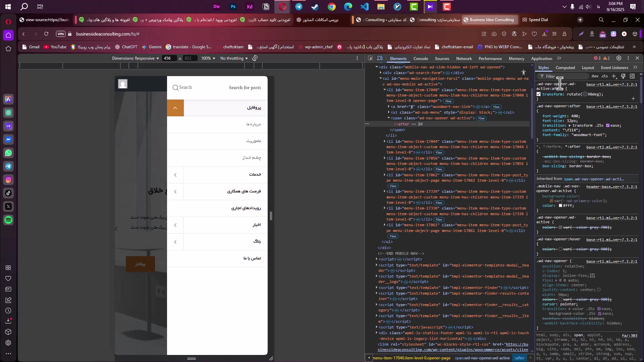Screen dimensions: 644x362
Task: Add a new style rule plus icon
Action: coord(614,76)
